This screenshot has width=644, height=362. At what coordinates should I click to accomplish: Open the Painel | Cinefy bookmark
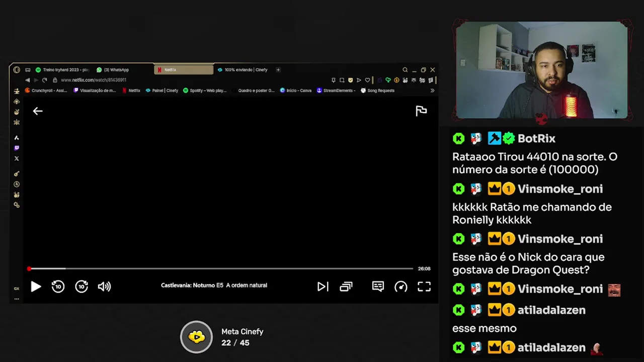(162, 90)
